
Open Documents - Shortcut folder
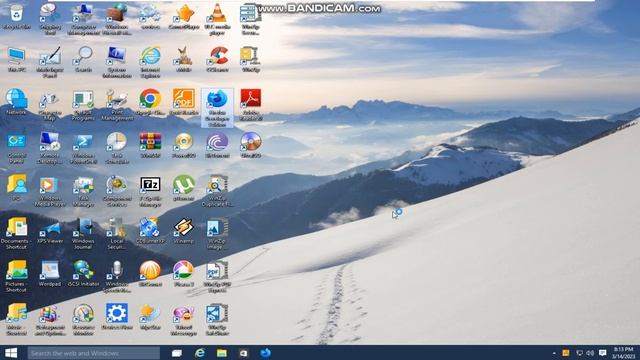16,233
